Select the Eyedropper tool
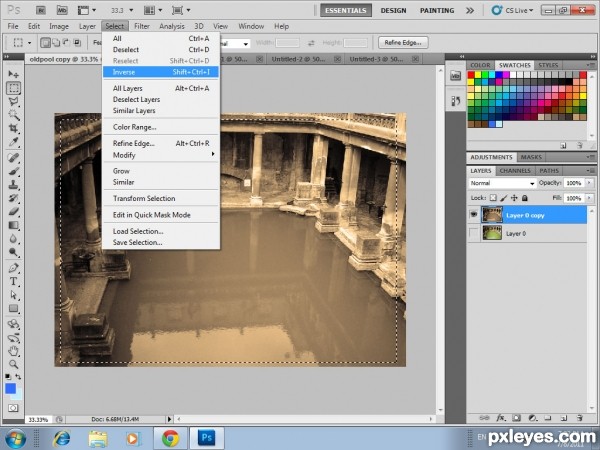Screen dimensions: 600x450 pos(13,142)
